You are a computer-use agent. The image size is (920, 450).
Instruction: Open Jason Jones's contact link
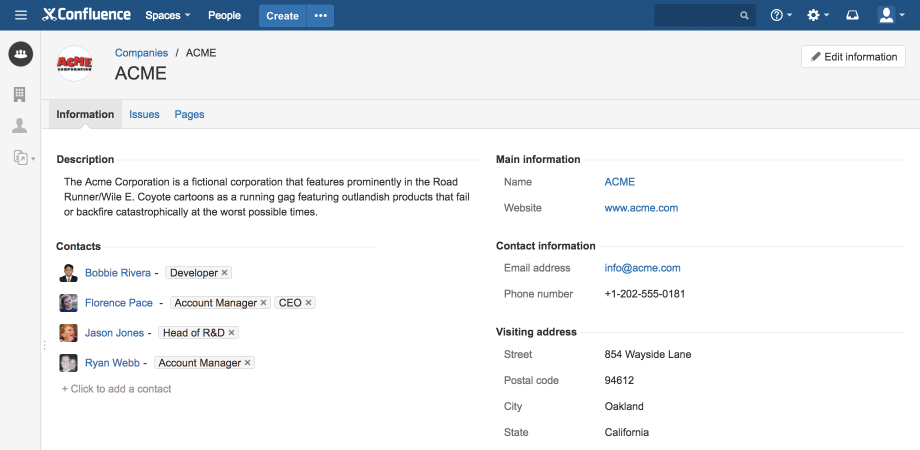point(114,333)
